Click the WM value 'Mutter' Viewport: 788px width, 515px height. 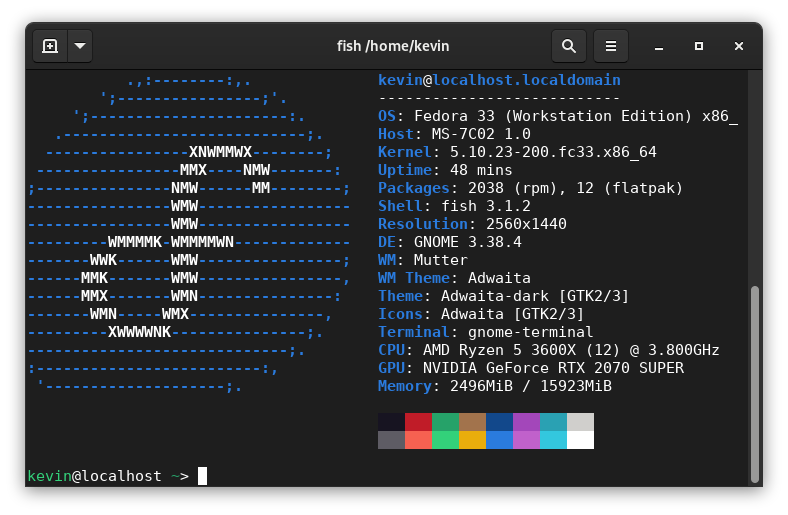click(441, 260)
